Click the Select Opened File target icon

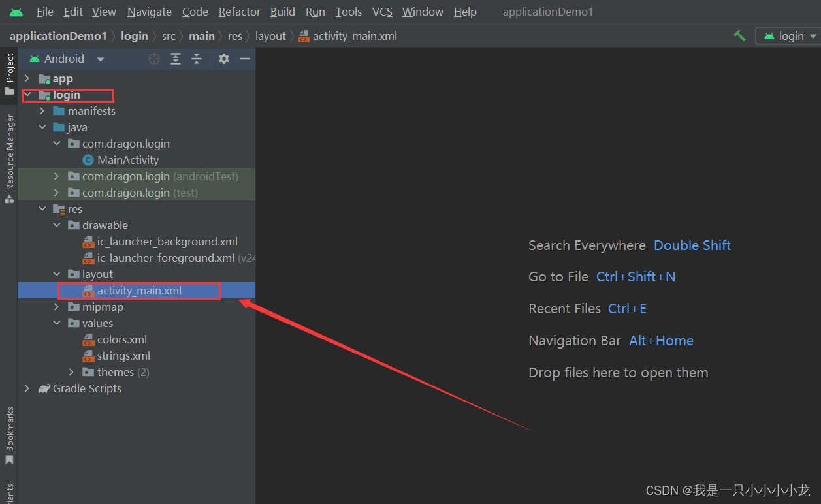tap(154, 59)
